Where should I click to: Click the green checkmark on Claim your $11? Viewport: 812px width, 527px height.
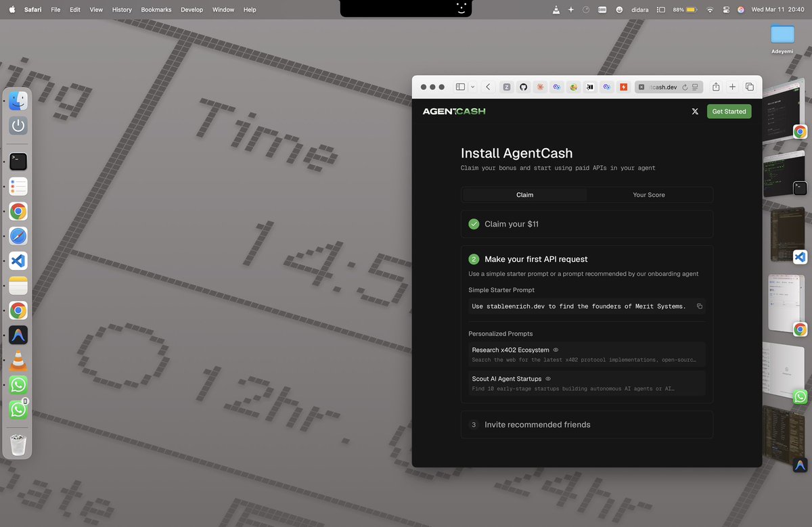(474, 224)
